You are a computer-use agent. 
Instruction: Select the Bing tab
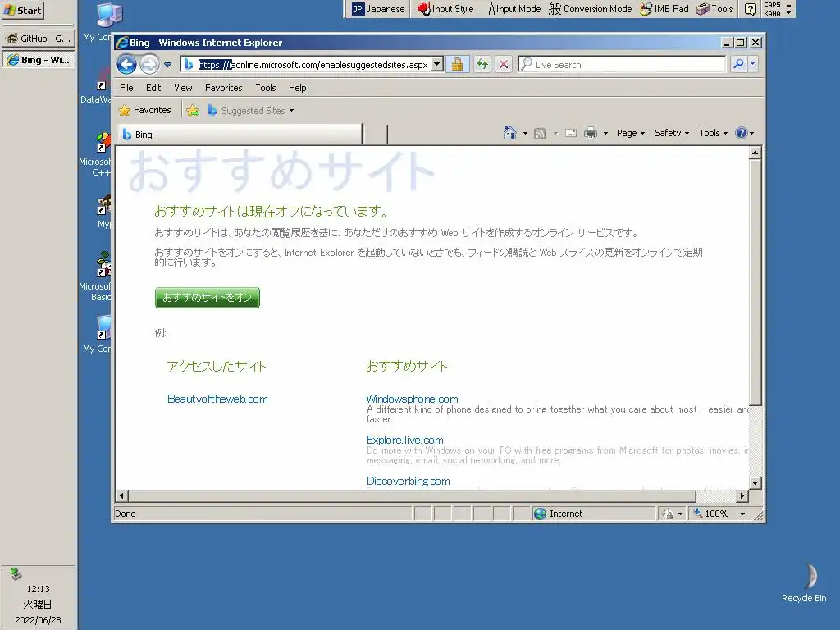coord(240,135)
